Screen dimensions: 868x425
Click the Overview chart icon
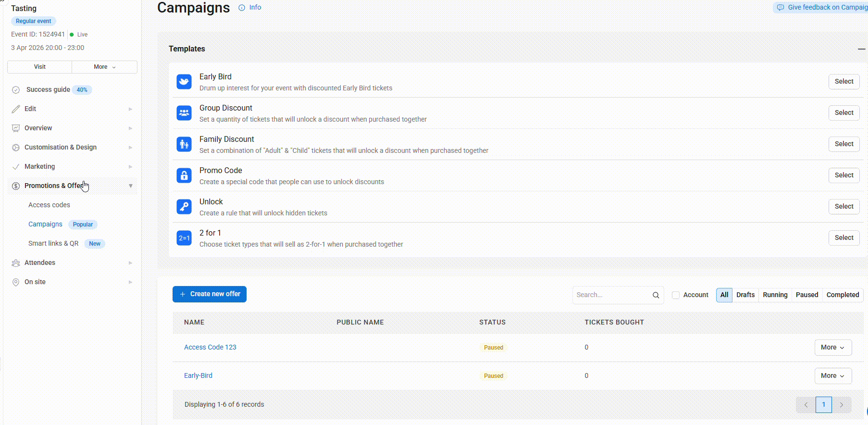tap(16, 128)
